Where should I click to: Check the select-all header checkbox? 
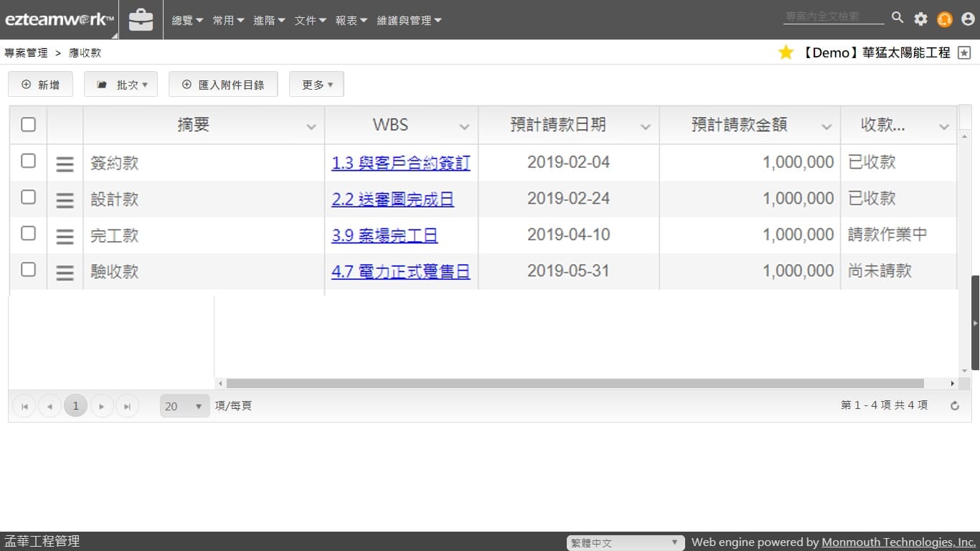(28, 125)
